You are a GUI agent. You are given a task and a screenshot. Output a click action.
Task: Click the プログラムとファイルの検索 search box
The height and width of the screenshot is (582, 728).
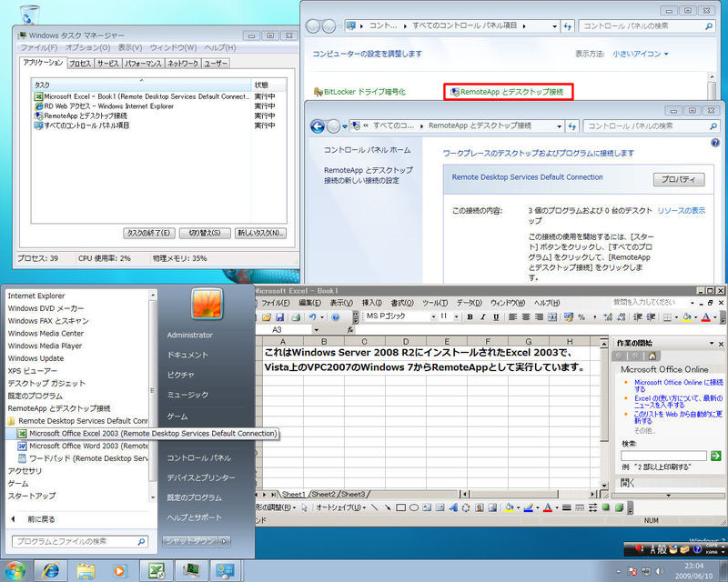click(80, 541)
